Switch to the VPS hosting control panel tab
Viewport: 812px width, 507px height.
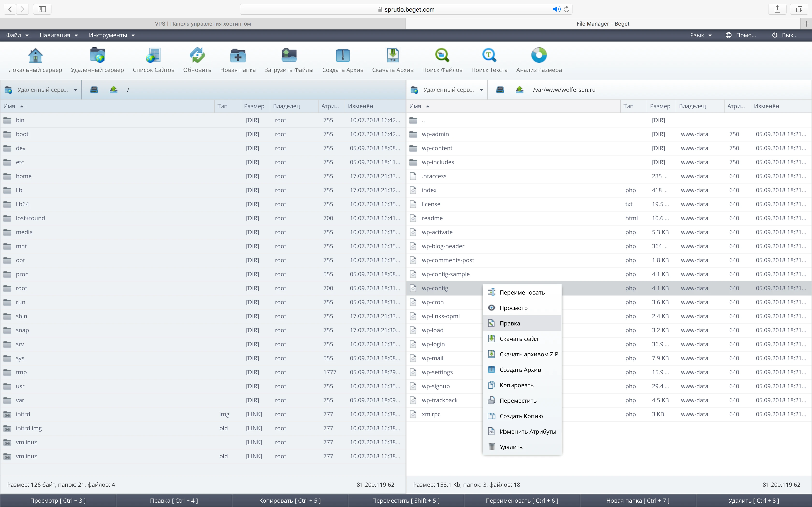pos(203,23)
